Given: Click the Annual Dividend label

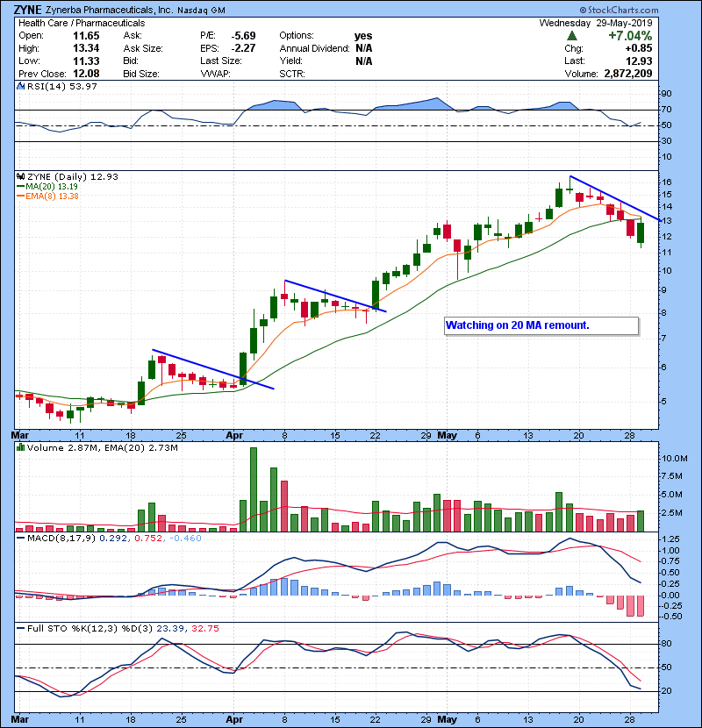Looking at the screenshot, I should tap(314, 48).
